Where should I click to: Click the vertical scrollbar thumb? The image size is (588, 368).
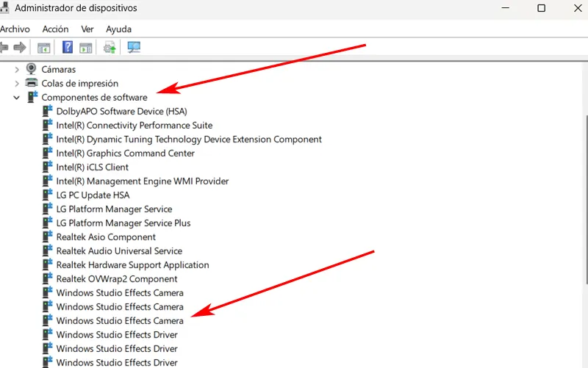pos(585,198)
